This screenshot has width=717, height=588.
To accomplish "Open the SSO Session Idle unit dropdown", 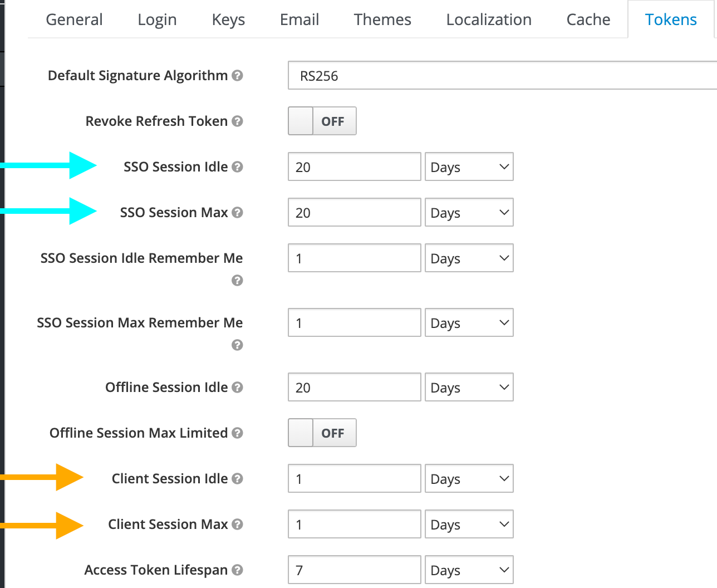I will coord(469,167).
